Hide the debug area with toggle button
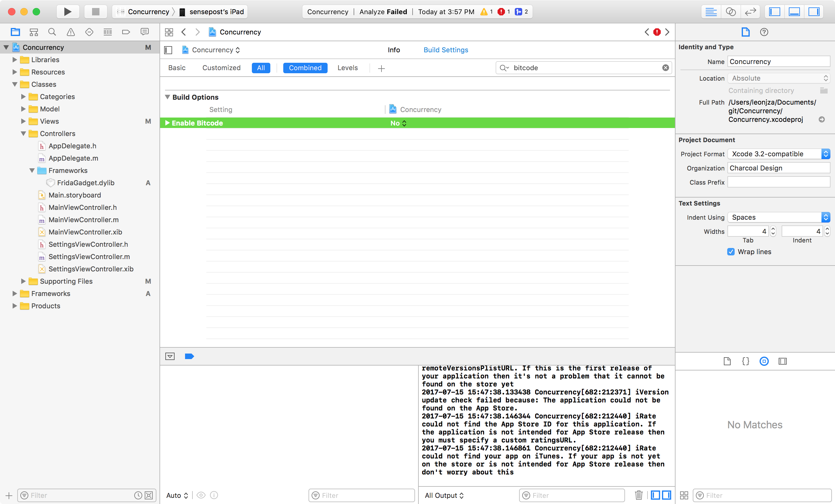 pos(170,356)
